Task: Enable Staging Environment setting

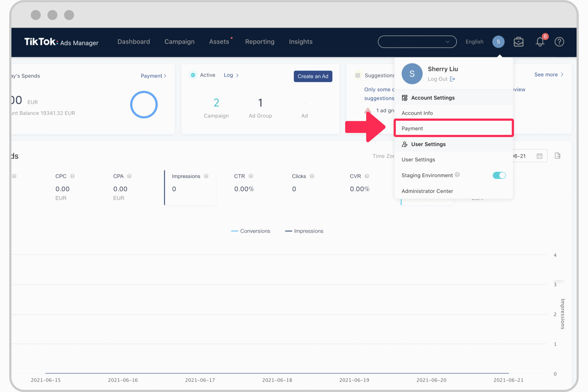Action: 499,175
